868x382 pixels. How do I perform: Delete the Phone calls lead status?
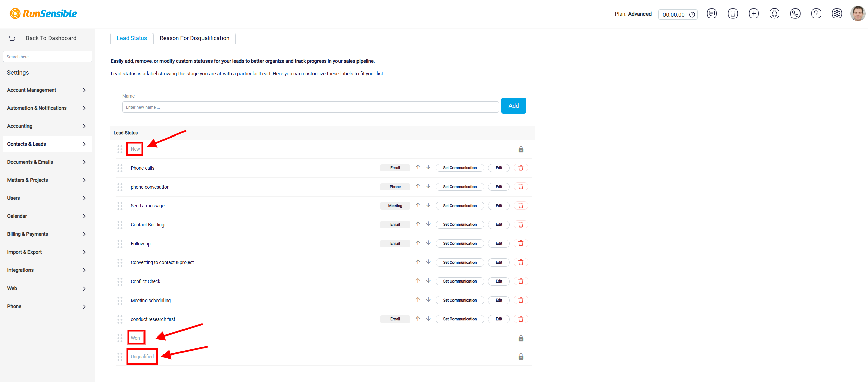click(521, 168)
